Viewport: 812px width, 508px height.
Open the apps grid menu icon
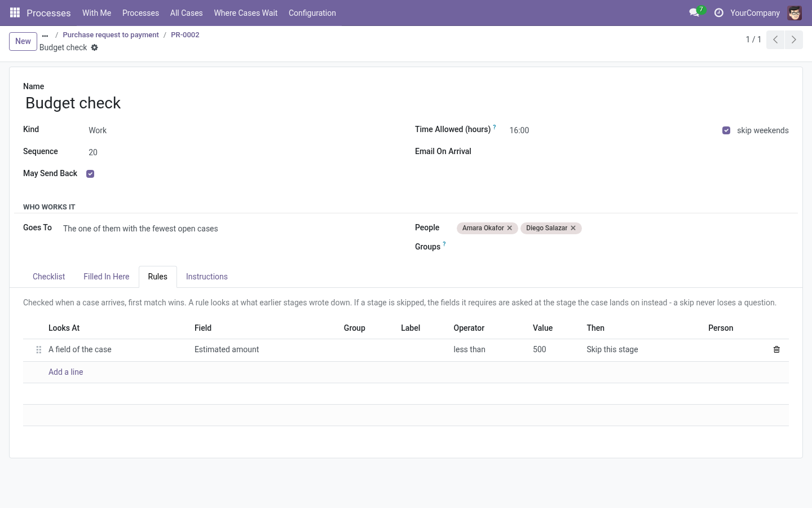click(15, 12)
